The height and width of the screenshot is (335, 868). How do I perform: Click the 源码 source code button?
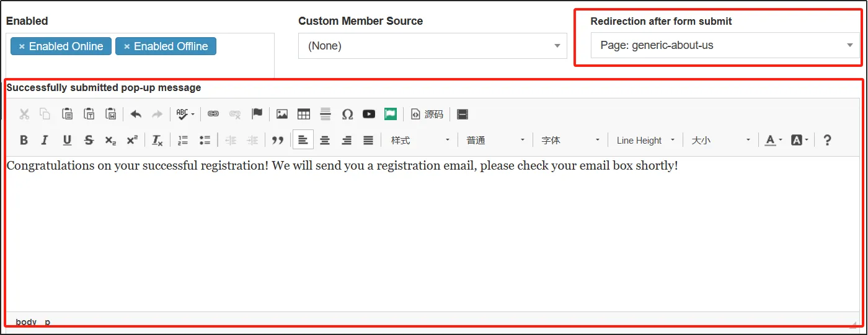click(x=427, y=114)
